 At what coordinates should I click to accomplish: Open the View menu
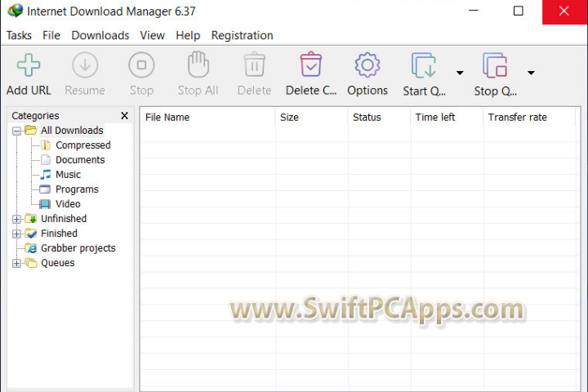152,35
